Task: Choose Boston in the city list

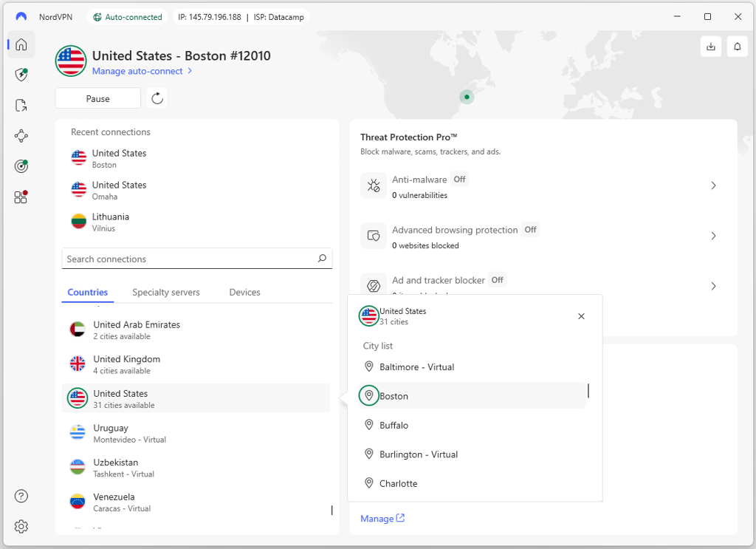Action: click(472, 395)
